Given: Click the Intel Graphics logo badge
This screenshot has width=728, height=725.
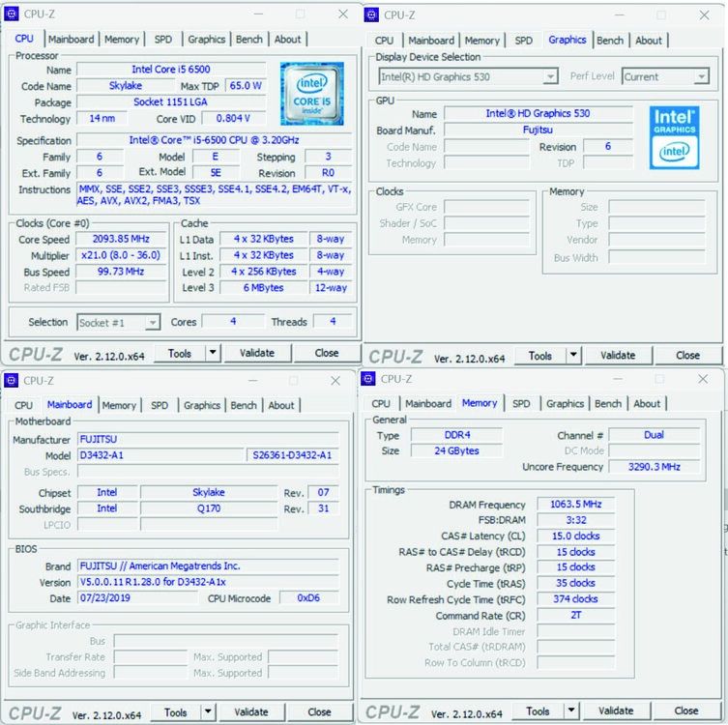Looking at the screenshot, I should click(x=674, y=138).
